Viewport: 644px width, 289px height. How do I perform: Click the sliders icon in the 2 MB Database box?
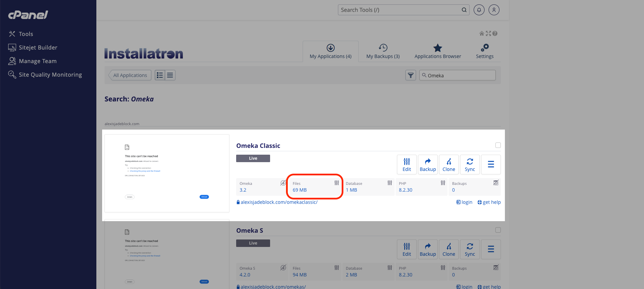point(390,268)
